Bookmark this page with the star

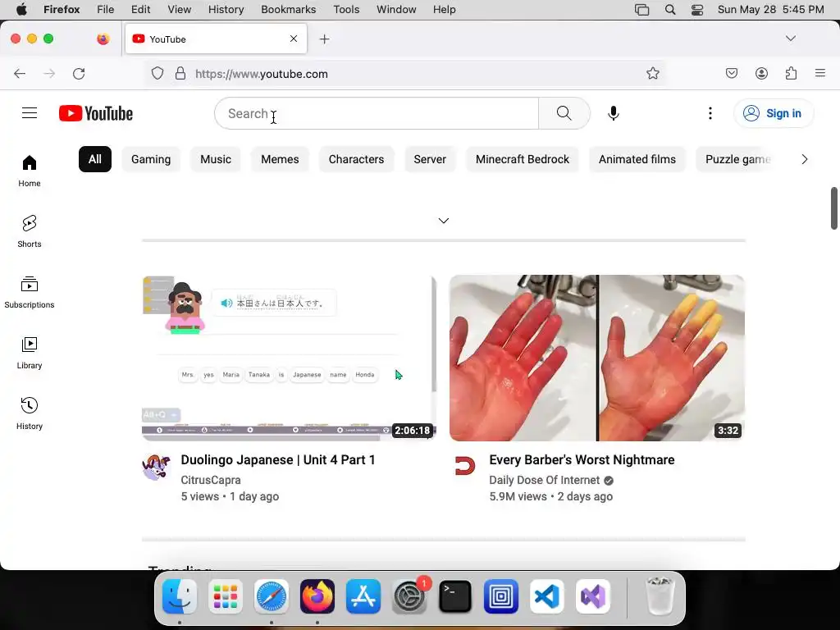coord(652,73)
